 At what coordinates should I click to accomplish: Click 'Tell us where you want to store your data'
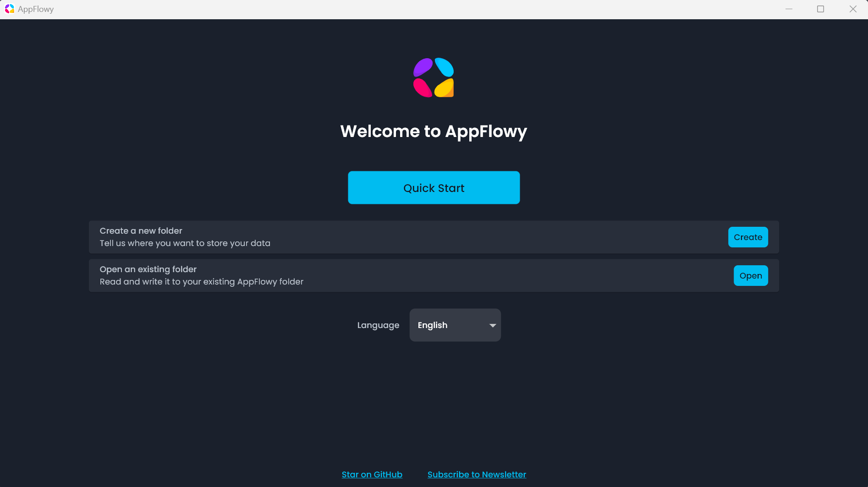pos(185,243)
